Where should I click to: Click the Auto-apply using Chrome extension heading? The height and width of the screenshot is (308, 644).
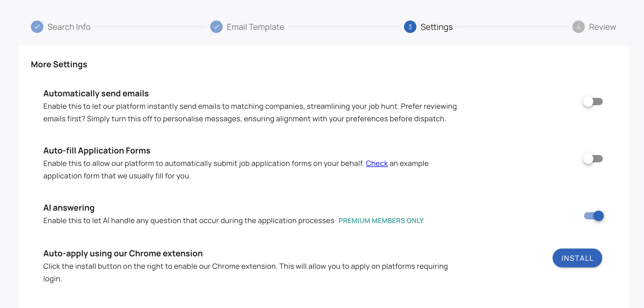(123, 253)
